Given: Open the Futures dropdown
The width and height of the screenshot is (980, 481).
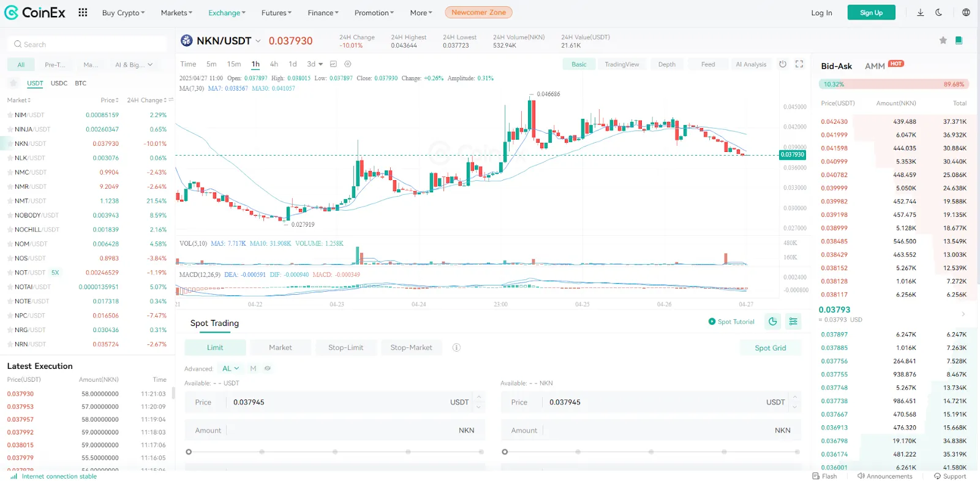Looking at the screenshot, I should (276, 12).
